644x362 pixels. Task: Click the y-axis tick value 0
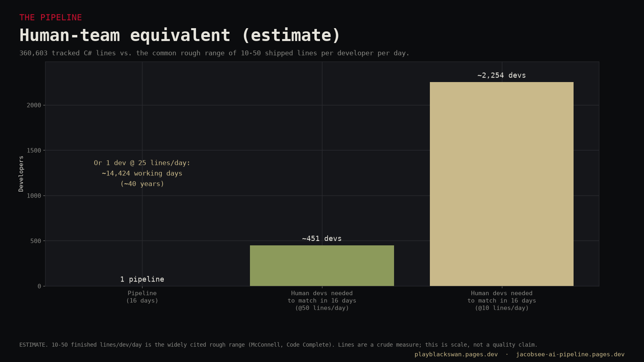tap(39, 286)
